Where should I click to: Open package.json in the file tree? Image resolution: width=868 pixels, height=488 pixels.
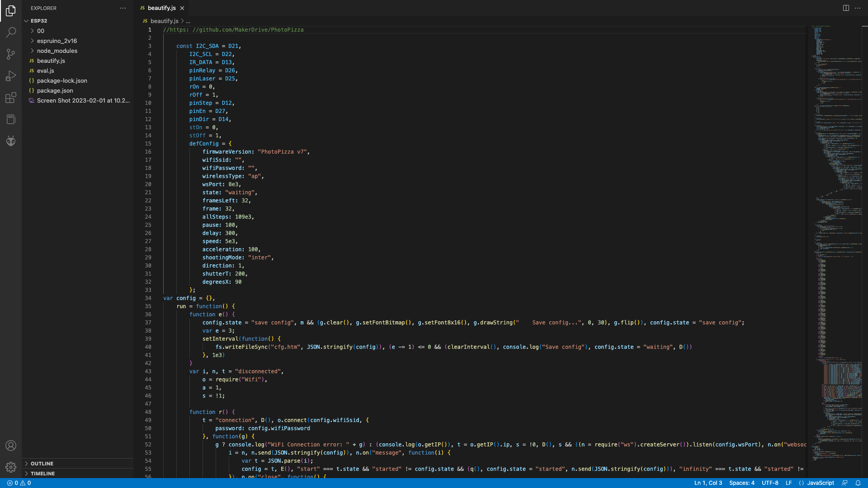pyautogui.click(x=55, y=91)
